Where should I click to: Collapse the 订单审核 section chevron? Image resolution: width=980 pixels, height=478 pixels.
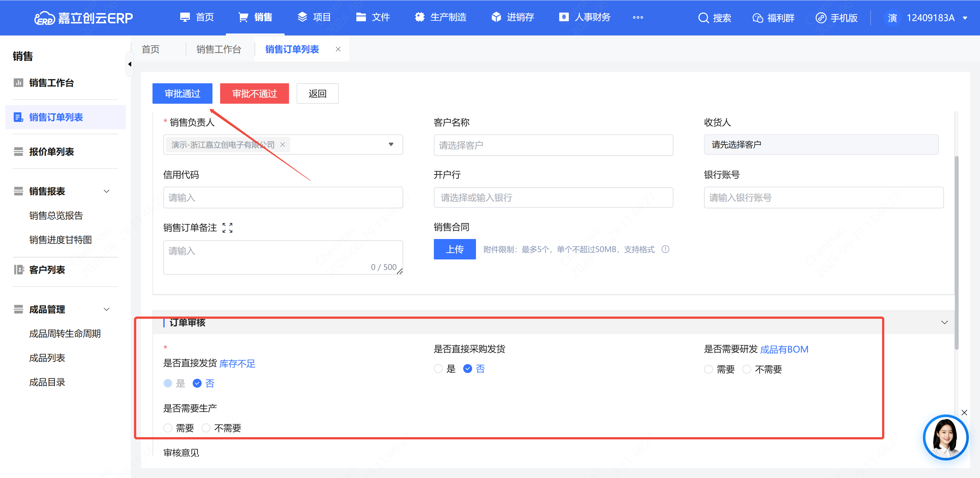(x=944, y=322)
